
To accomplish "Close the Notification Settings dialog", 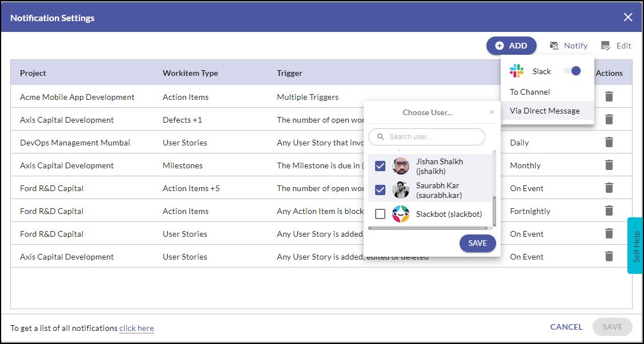I will click(628, 17).
